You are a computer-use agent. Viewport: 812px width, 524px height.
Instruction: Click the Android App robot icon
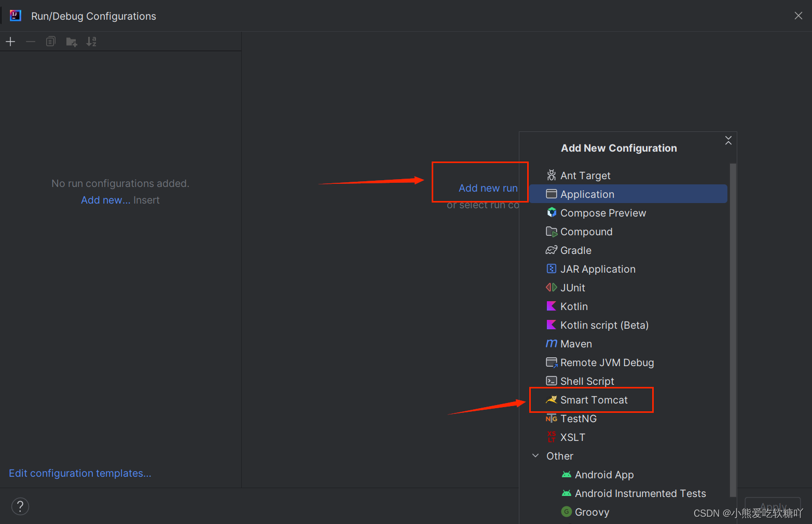coord(567,475)
